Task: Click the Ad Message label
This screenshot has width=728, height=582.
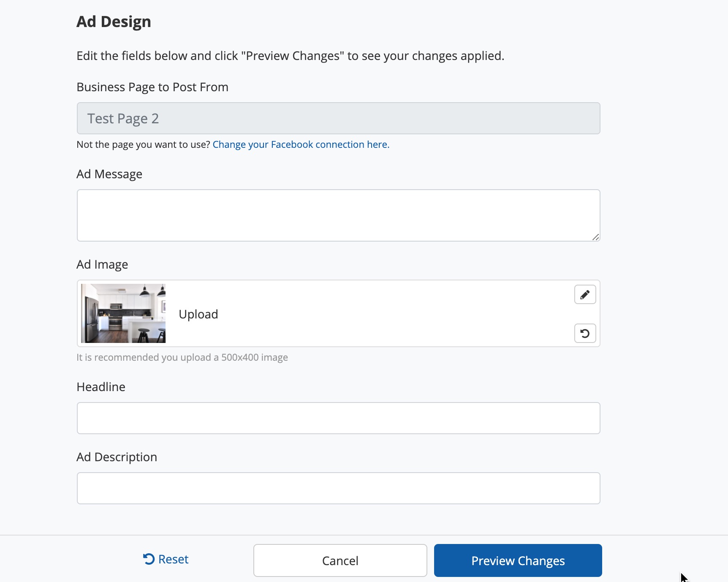Action: [109, 174]
